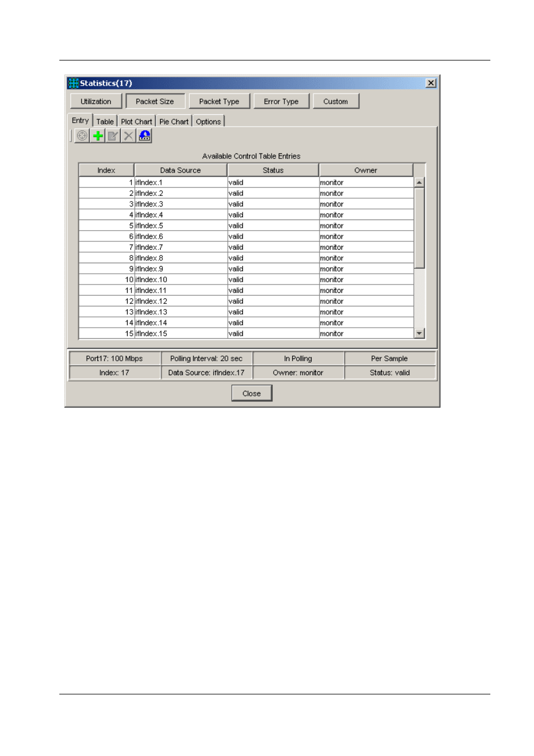Click the Statistics window title icon

point(73,83)
